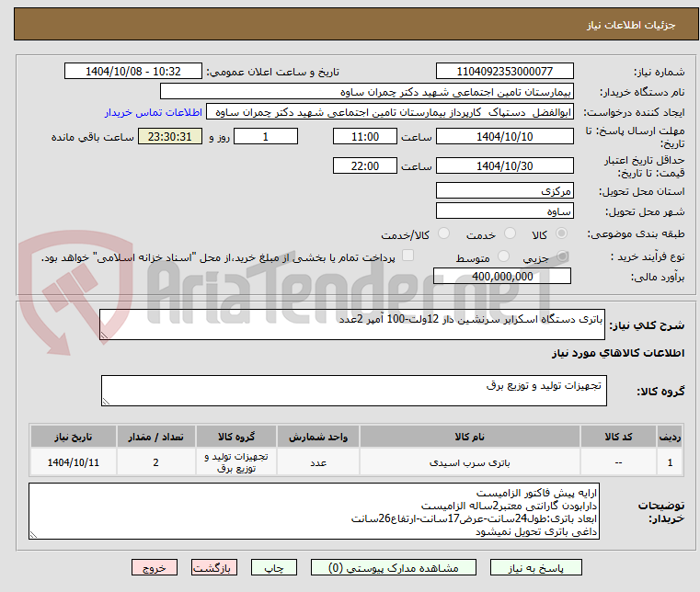Click the general need description textarea
This screenshot has height=592, width=700.
(x=351, y=324)
